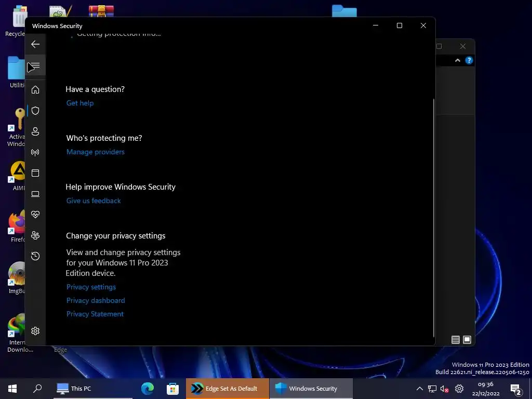The width and height of the screenshot is (532, 399).
Task: Close the background window
Action: (x=463, y=46)
